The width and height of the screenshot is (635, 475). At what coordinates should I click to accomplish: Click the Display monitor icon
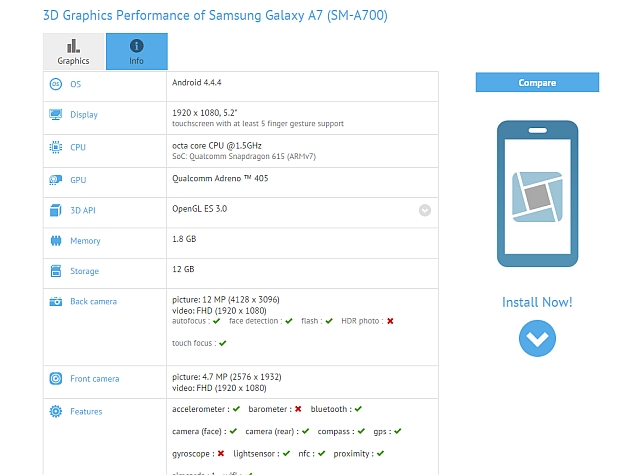tap(55, 115)
